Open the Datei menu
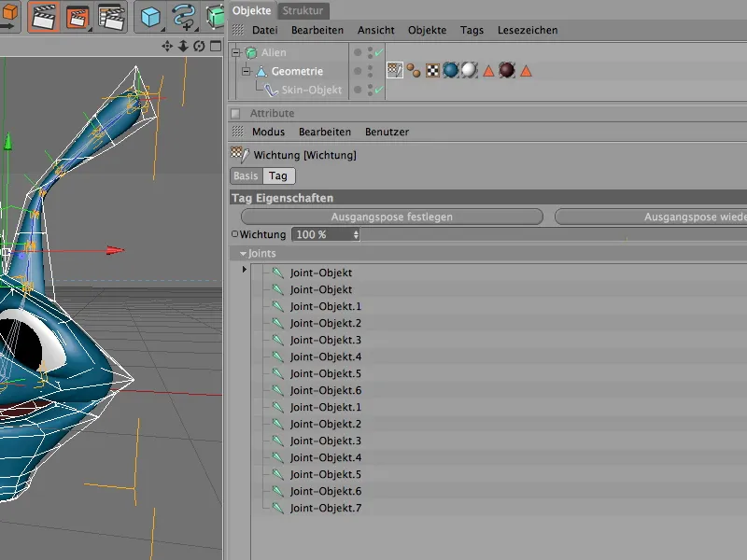Viewport: 747px width, 560px height. pos(265,30)
